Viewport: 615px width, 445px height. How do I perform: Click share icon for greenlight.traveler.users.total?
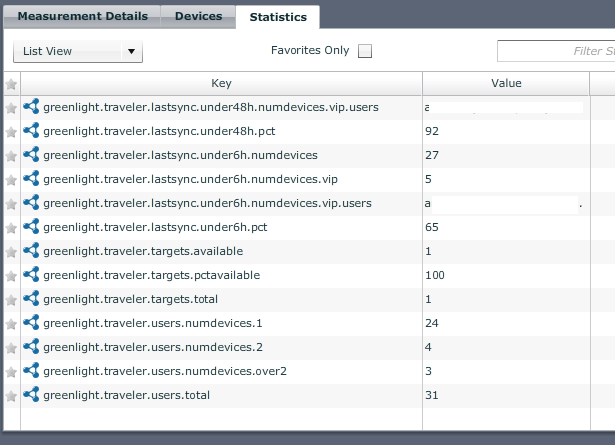31,395
